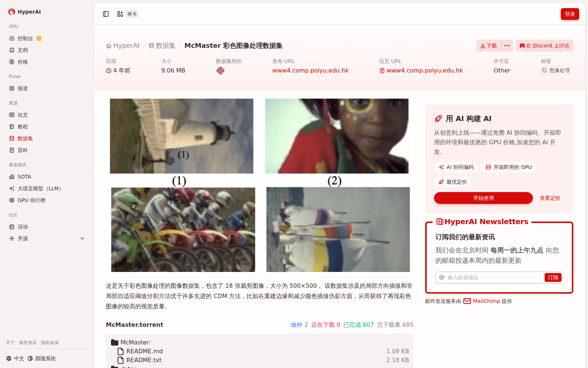This screenshot has height=368, width=588.
Task: Click the sailboat flags dataset image
Action: point(338,230)
